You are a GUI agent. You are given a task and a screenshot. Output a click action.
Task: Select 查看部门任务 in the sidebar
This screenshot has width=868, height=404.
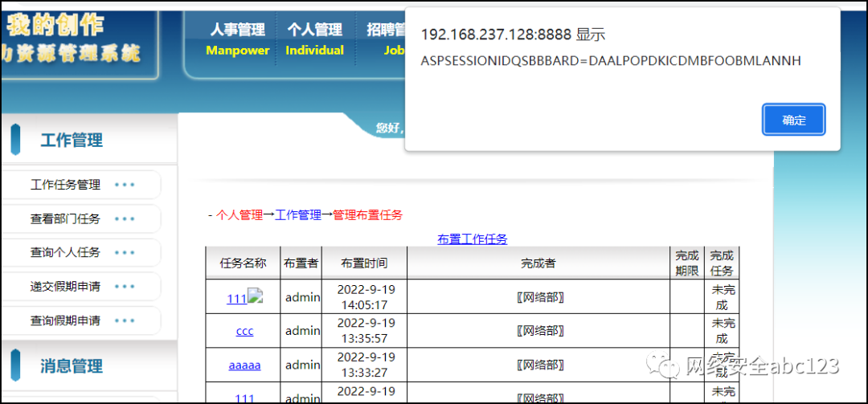coord(65,219)
